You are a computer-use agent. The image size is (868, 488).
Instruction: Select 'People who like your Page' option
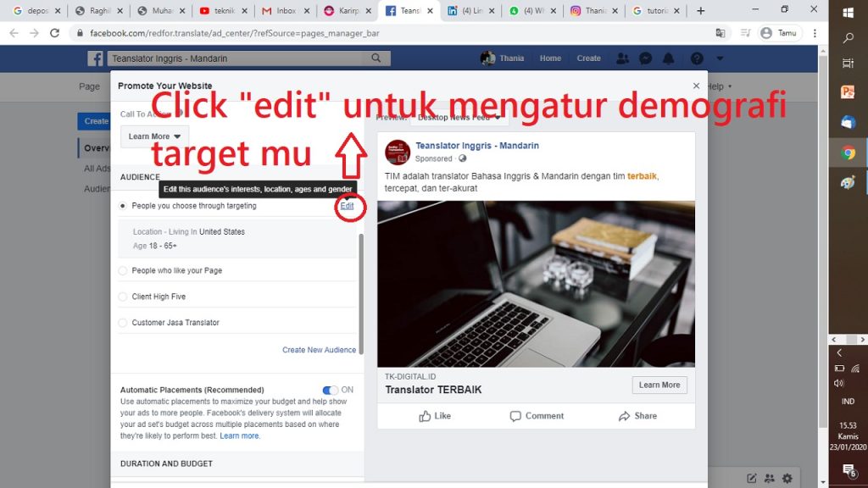point(123,271)
